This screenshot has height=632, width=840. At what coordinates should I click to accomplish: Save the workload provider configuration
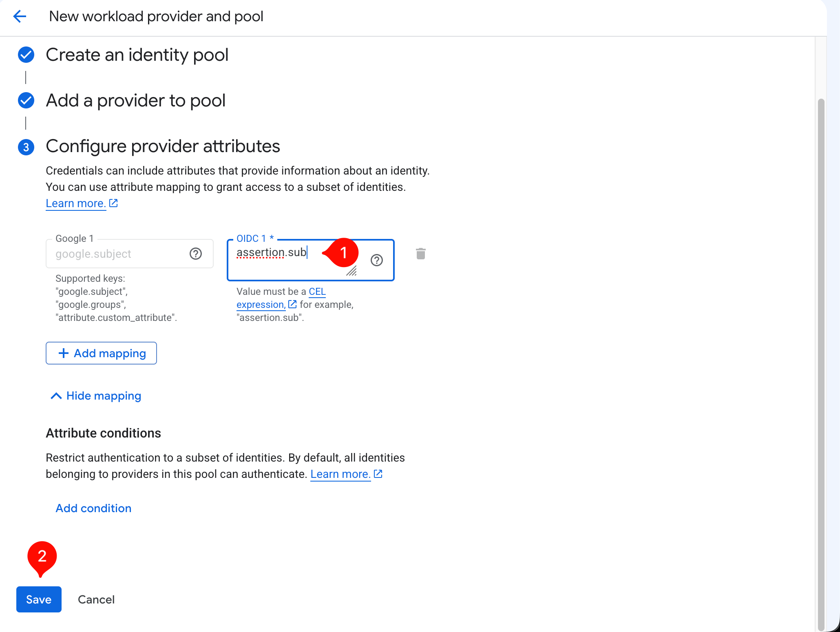click(39, 599)
